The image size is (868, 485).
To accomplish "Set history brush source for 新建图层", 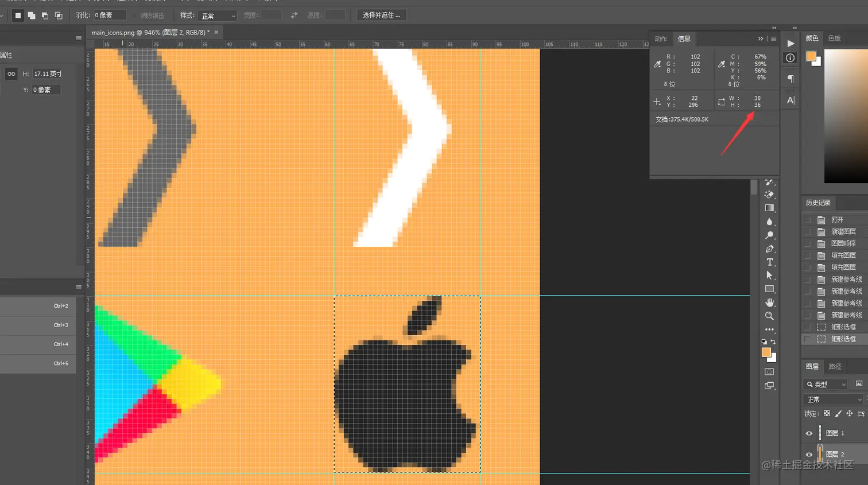I will pyautogui.click(x=808, y=232).
